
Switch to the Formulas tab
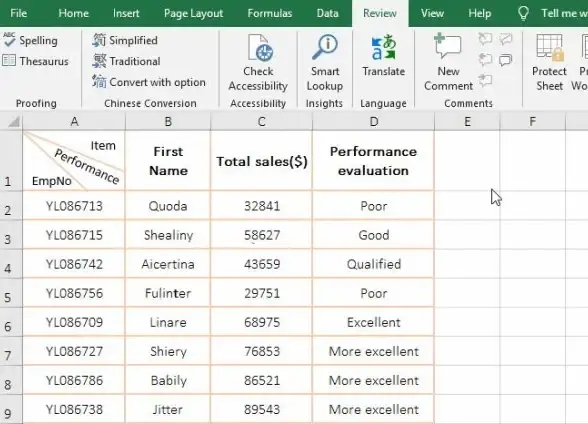tap(270, 13)
